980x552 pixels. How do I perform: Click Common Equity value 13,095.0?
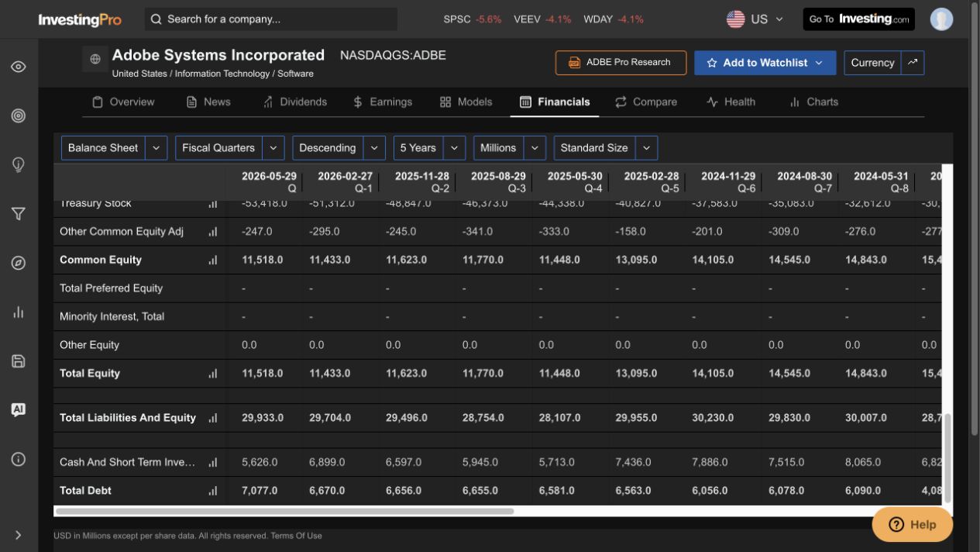click(636, 260)
